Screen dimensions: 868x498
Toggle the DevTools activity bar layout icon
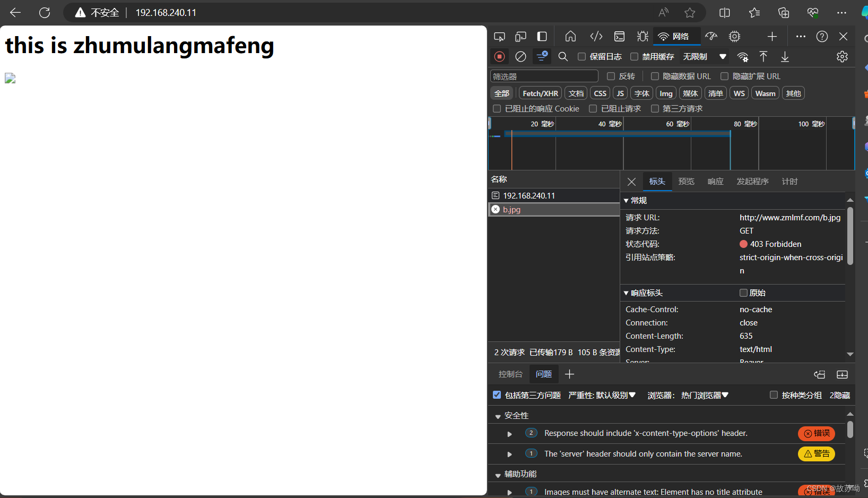click(x=542, y=36)
